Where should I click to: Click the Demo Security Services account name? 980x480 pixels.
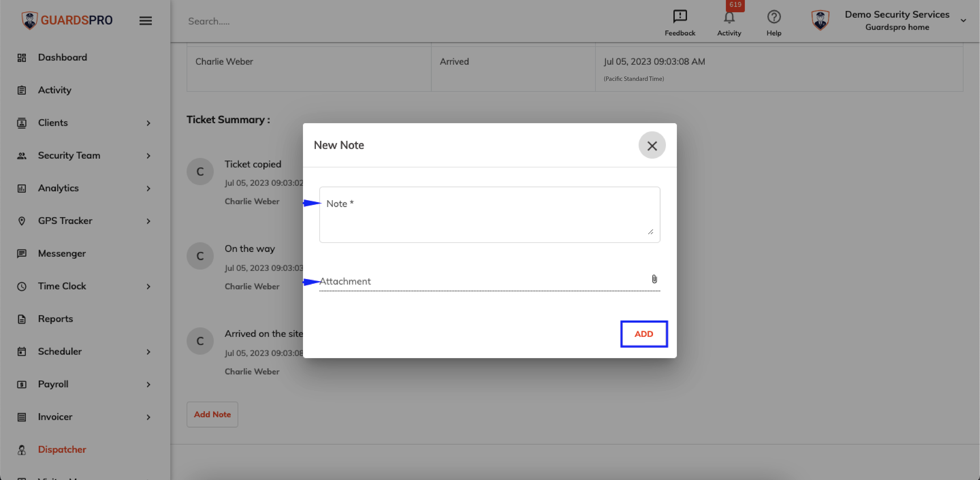point(897,14)
